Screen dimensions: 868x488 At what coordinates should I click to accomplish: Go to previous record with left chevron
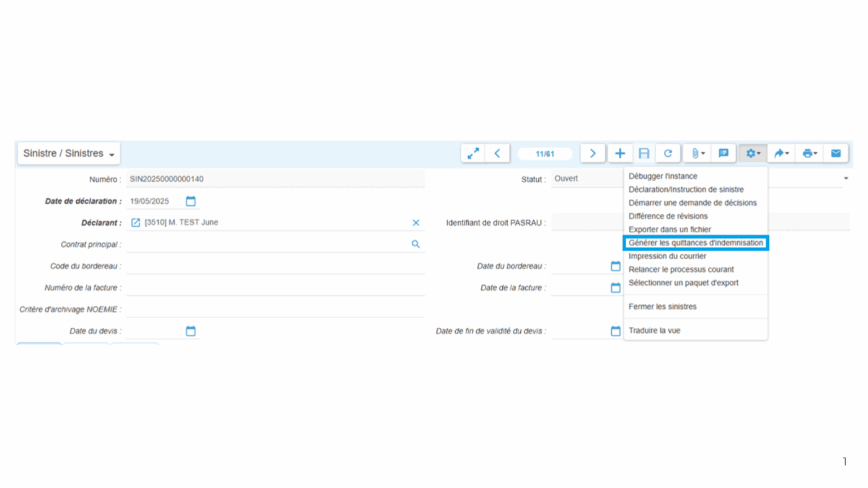pyautogui.click(x=497, y=153)
